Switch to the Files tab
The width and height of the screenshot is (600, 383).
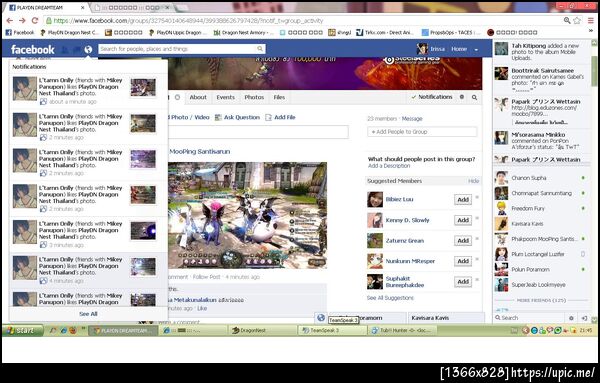[x=279, y=97]
